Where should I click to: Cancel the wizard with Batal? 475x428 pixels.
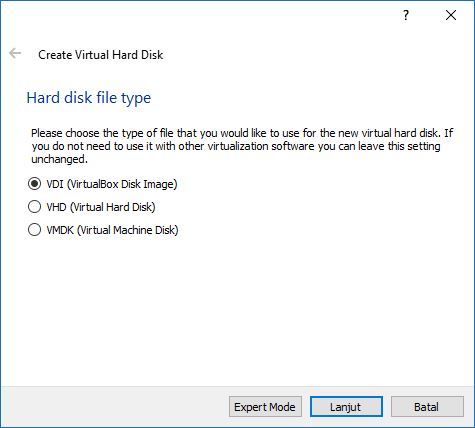(427, 407)
